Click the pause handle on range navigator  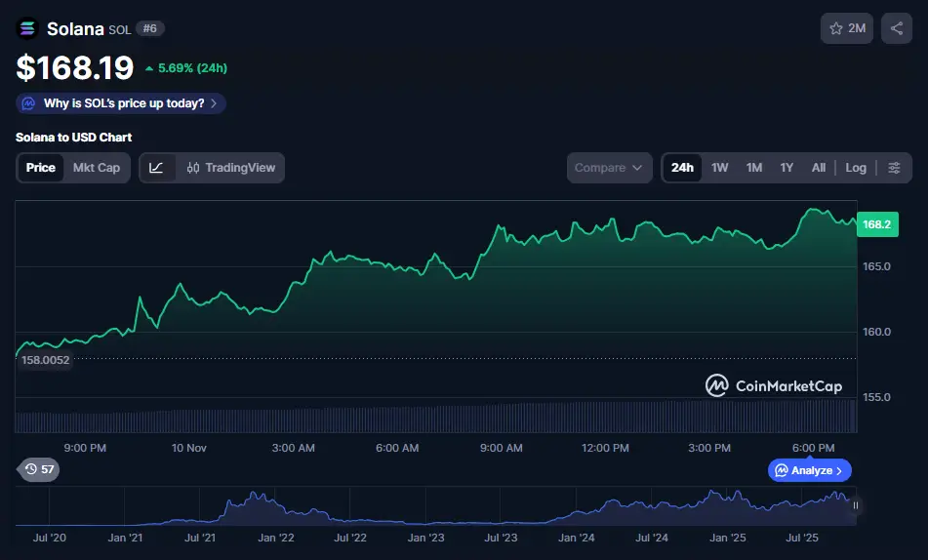(855, 505)
